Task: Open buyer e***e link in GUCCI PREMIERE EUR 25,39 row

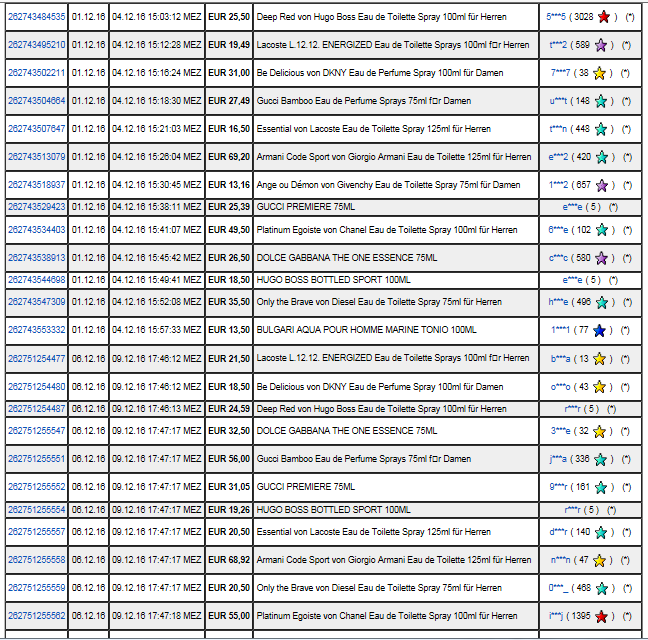Action: coord(572,207)
